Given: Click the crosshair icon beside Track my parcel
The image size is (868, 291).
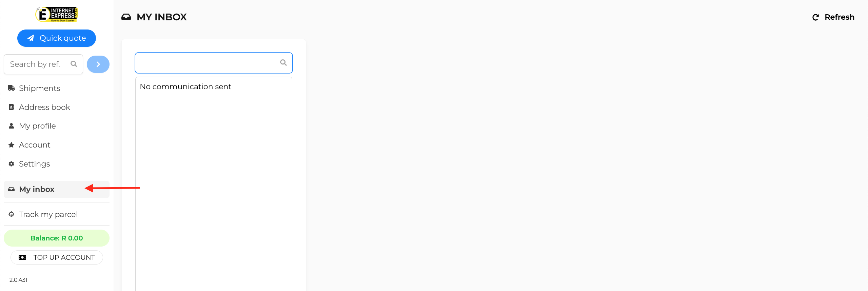Looking at the screenshot, I should 11,214.
